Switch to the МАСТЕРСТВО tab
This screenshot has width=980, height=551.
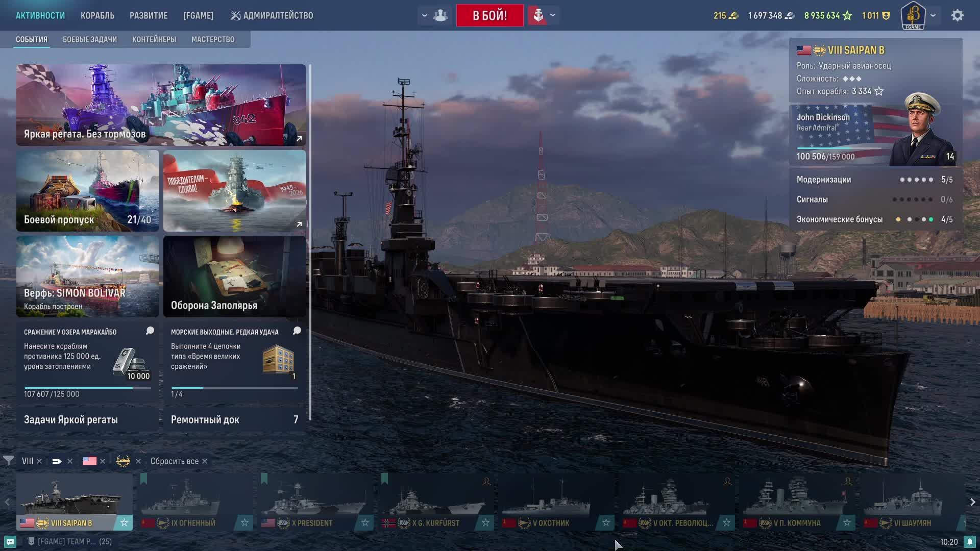click(x=213, y=39)
